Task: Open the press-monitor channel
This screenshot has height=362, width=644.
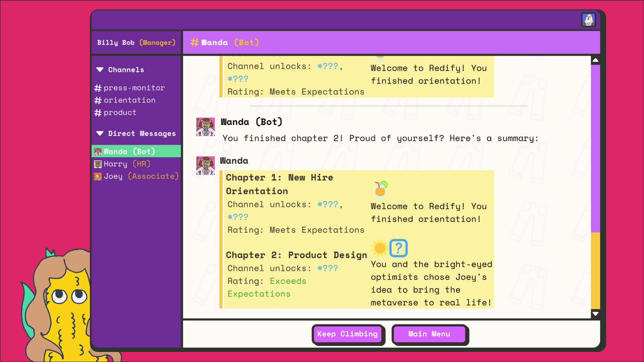Action: click(x=134, y=88)
